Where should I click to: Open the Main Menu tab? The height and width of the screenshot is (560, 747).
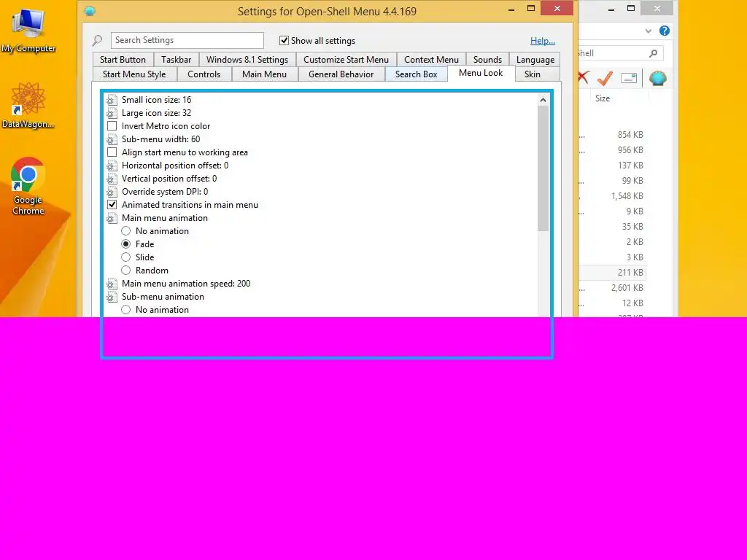[x=264, y=74]
